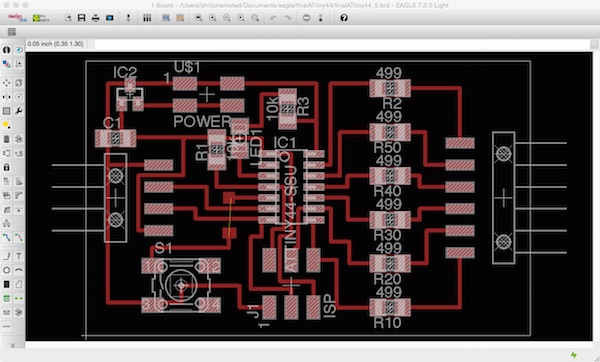
Task: Expand hidden tools with bottom chevron
Action: pyautogui.click(x=12, y=345)
